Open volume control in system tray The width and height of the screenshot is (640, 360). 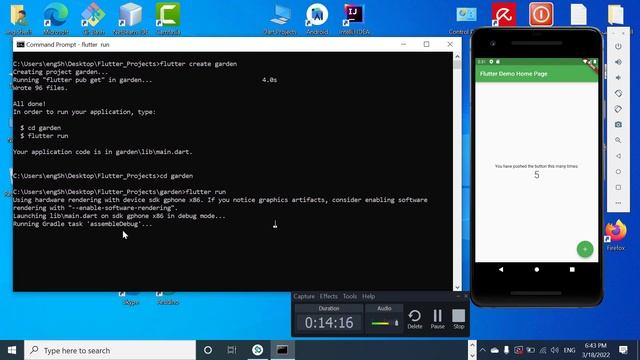[554, 350]
